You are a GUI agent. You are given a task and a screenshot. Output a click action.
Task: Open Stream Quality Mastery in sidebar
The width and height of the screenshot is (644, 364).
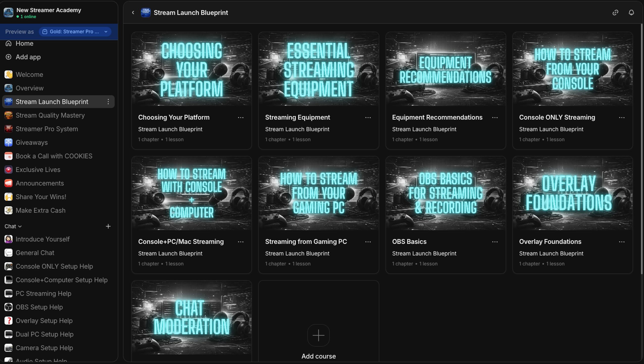tap(58, 115)
